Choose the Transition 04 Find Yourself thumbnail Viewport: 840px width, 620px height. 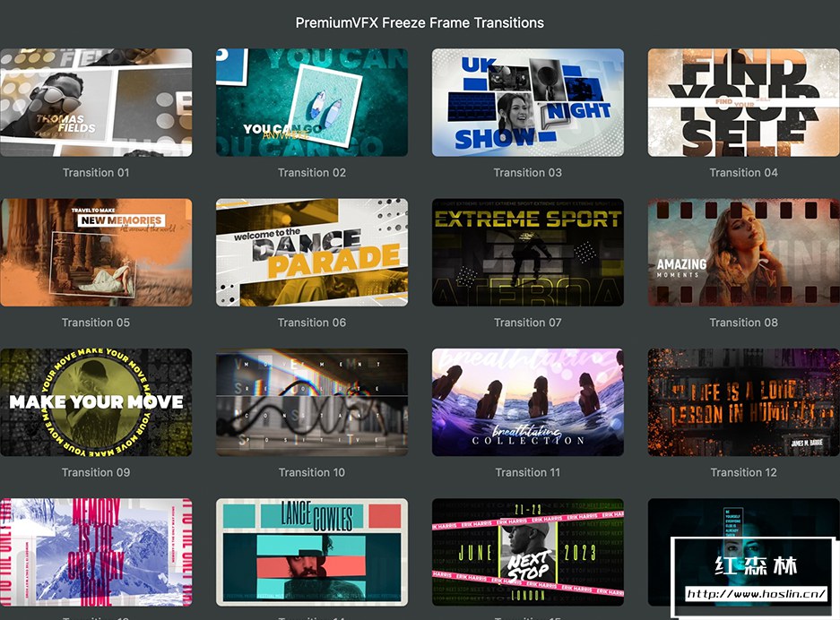[x=743, y=103]
